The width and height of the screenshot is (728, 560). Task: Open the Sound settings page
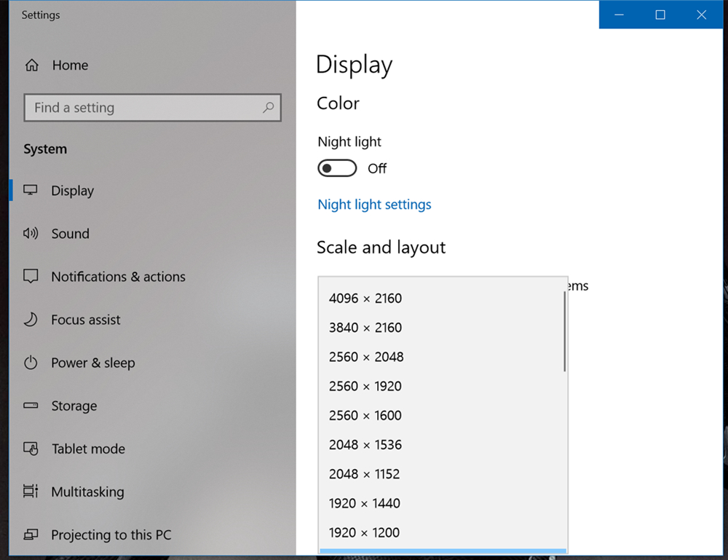[70, 234]
